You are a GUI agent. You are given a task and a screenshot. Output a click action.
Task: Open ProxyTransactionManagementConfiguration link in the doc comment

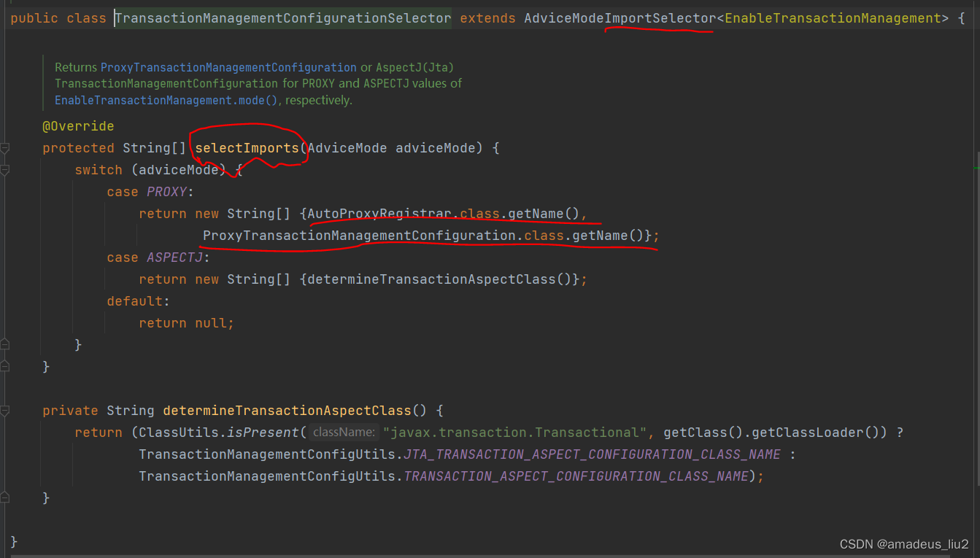228,67
